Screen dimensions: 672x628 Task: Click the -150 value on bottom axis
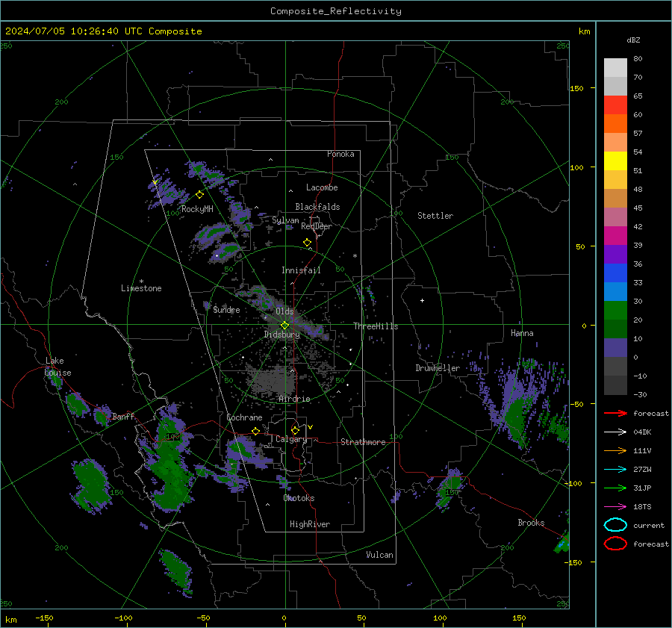pos(44,618)
